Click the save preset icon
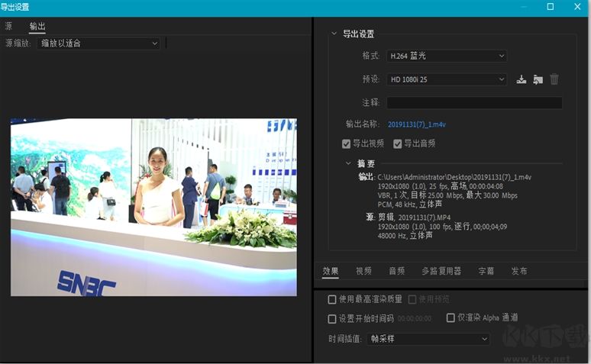Viewport: 591px width, 364px height. [x=522, y=79]
